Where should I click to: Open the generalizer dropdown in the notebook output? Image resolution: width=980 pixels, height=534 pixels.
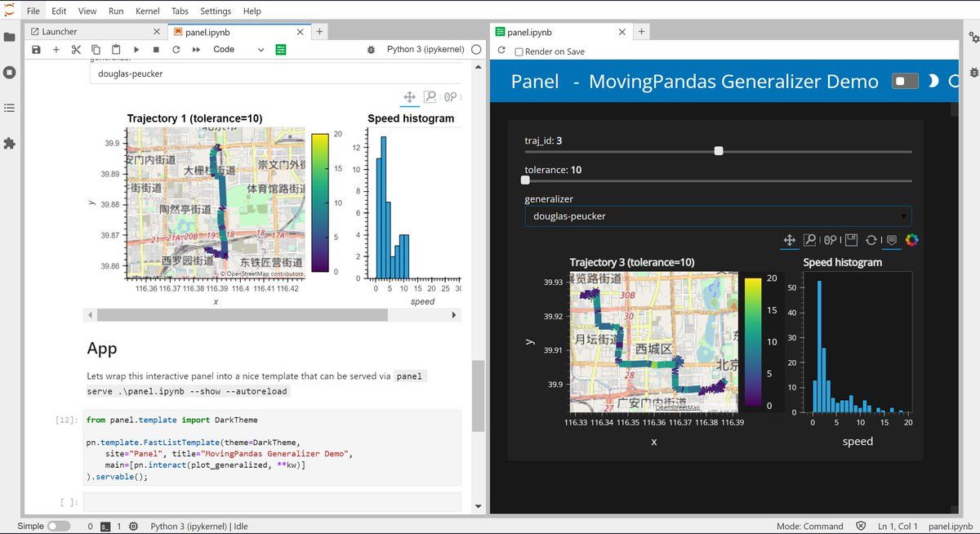pos(274,73)
